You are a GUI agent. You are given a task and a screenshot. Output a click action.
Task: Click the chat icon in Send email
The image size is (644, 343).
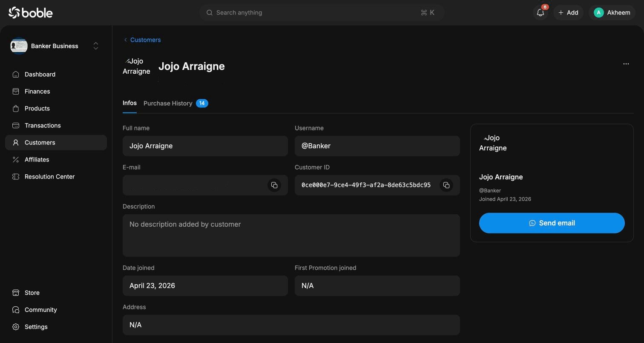(532, 223)
